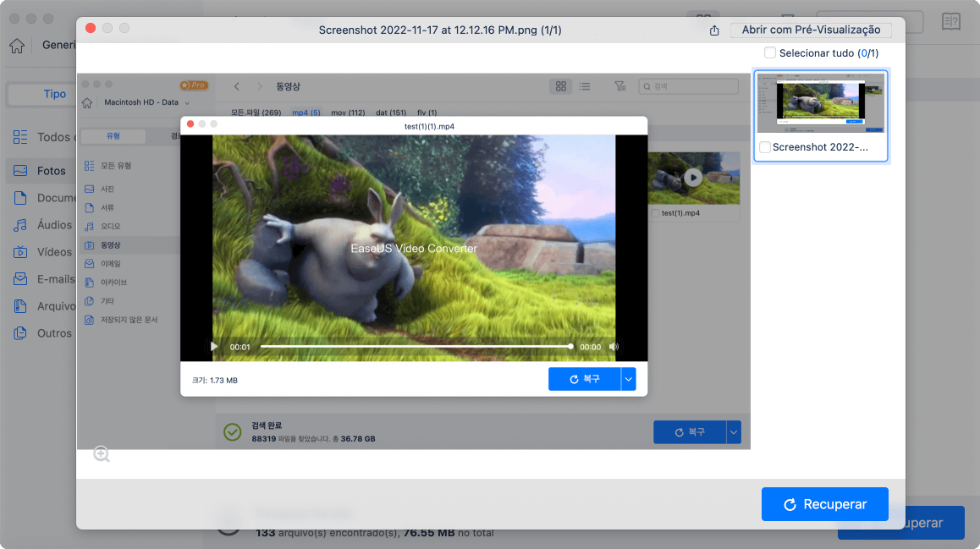Choose the Documentos category icon in the background sidebar

click(x=20, y=198)
